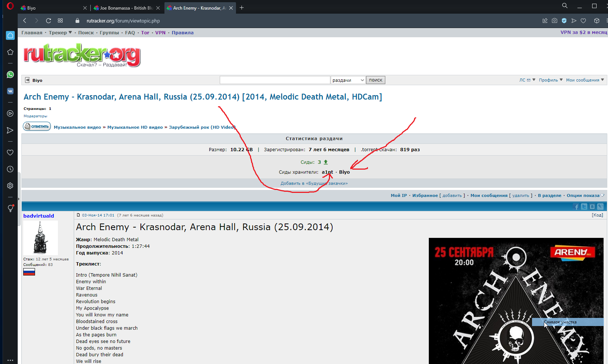
Task: Launch VK messenger from the sidebar
Action: point(10,91)
